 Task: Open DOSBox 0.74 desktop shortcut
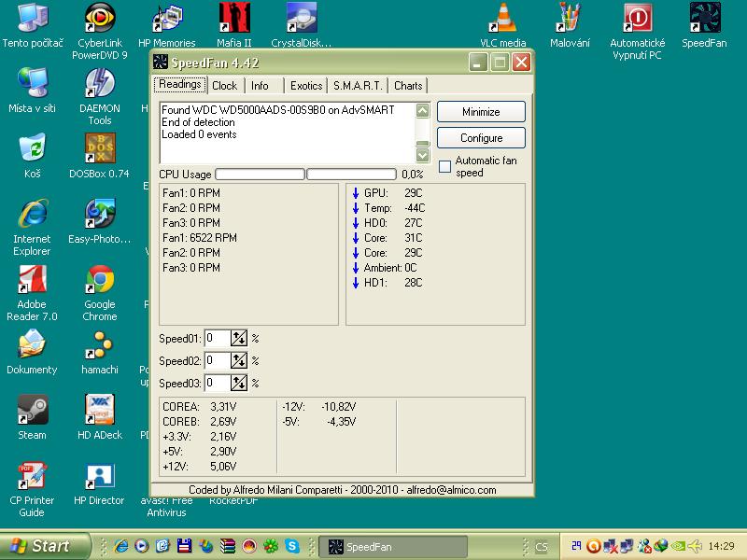pos(100,149)
